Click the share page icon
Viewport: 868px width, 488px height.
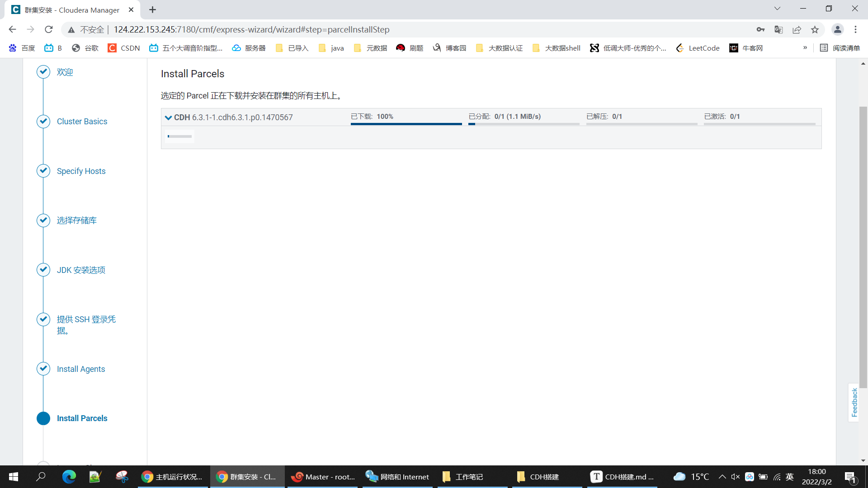click(x=797, y=30)
